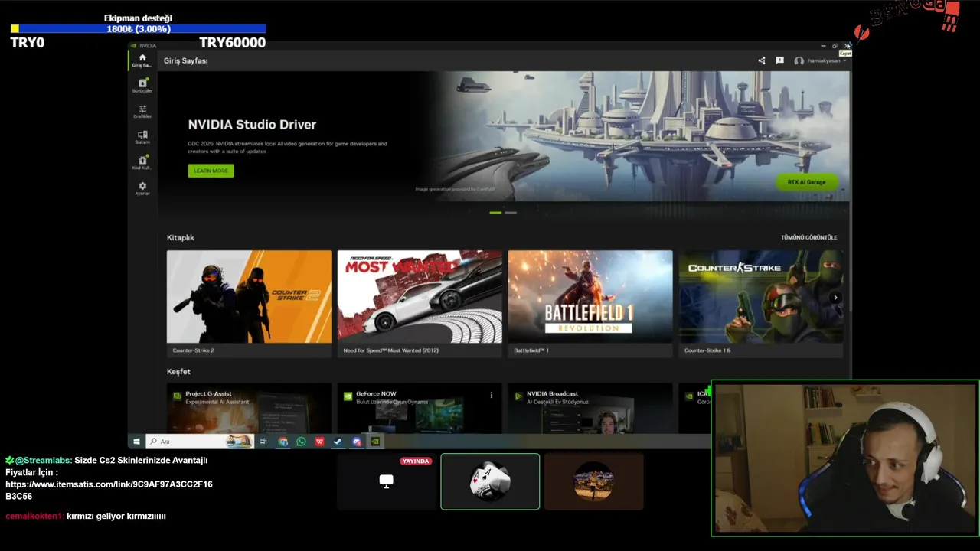Select the round landscape avatar tile
980x551 pixels.
pos(593,481)
